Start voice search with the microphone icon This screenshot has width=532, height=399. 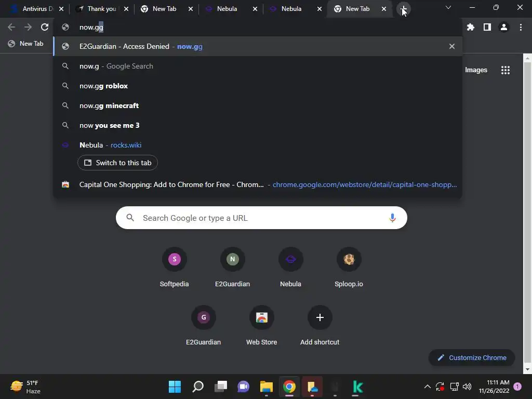coord(392,218)
